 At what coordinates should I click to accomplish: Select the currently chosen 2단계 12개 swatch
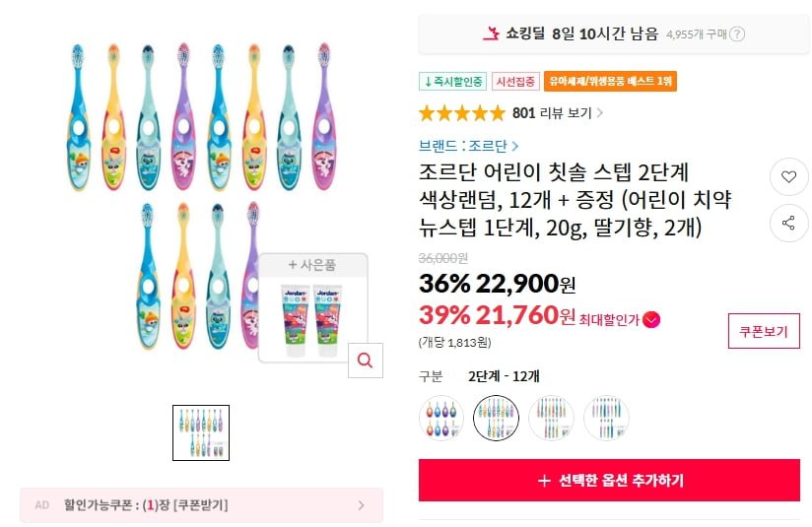coord(496,417)
